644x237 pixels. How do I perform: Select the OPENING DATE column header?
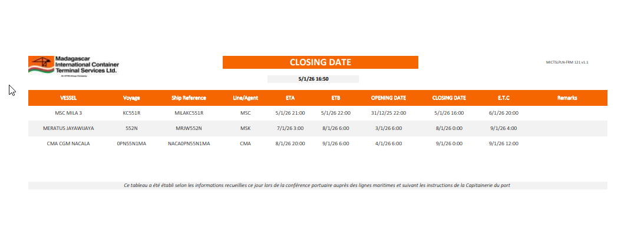pos(388,98)
